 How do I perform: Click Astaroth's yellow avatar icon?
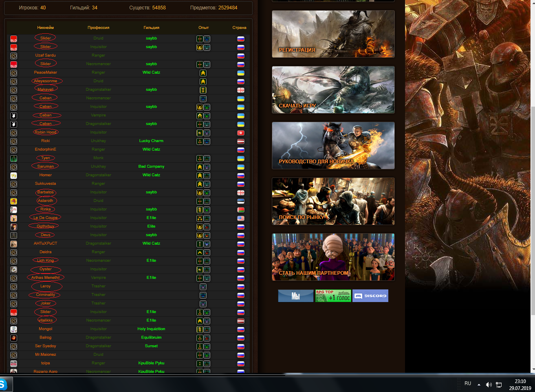(13, 201)
